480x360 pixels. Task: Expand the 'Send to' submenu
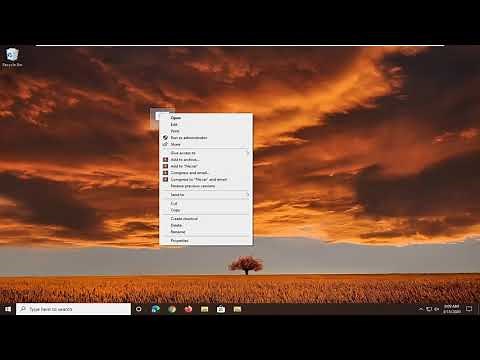point(206,195)
